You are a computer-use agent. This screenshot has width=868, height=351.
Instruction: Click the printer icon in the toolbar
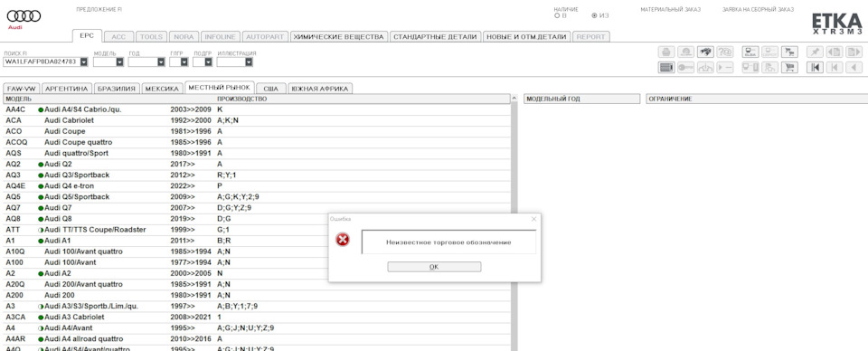point(666,52)
